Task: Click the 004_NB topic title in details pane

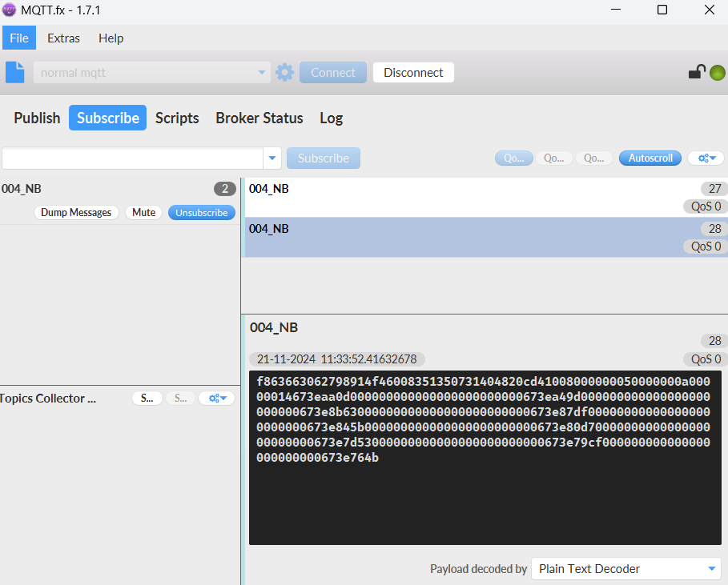Action: point(273,327)
